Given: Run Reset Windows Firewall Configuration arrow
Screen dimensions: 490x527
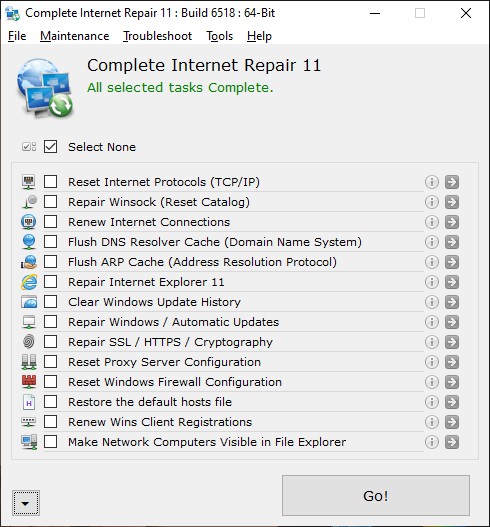Looking at the screenshot, I should click(x=452, y=382).
